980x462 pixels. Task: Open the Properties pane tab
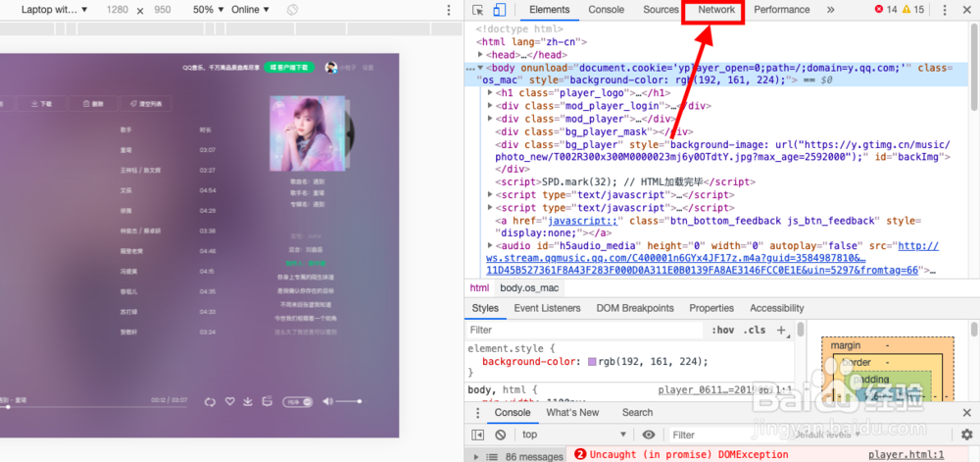click(711, 308)
